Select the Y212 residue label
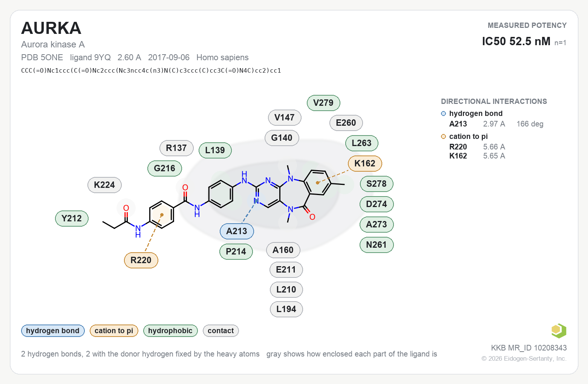Image resolution: width=588 pixels, height=384 pixels. point(72,218)
